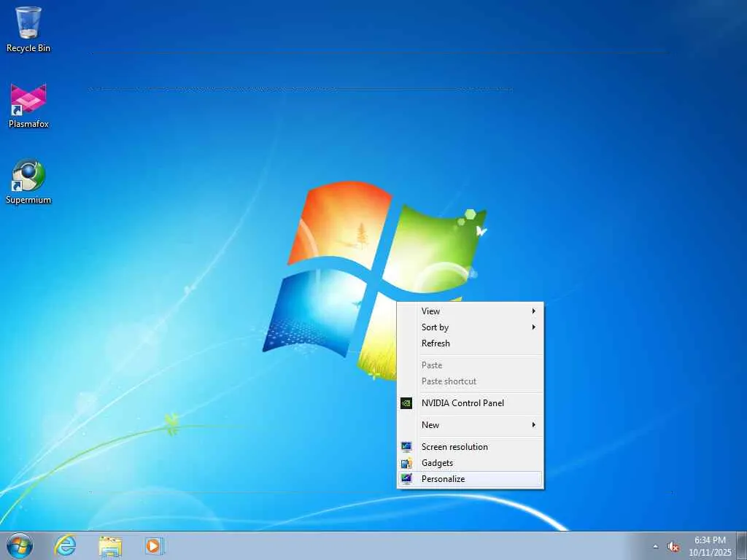747x560 pixels.
Task: Click the NVIDIA logo icon in the menu
Action: pyautogui.click(x=406, y=402)
